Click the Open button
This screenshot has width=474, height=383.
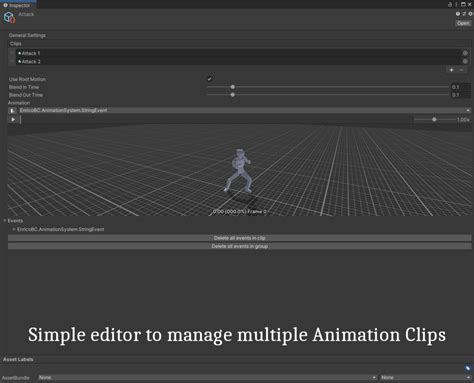coord(463,23)
